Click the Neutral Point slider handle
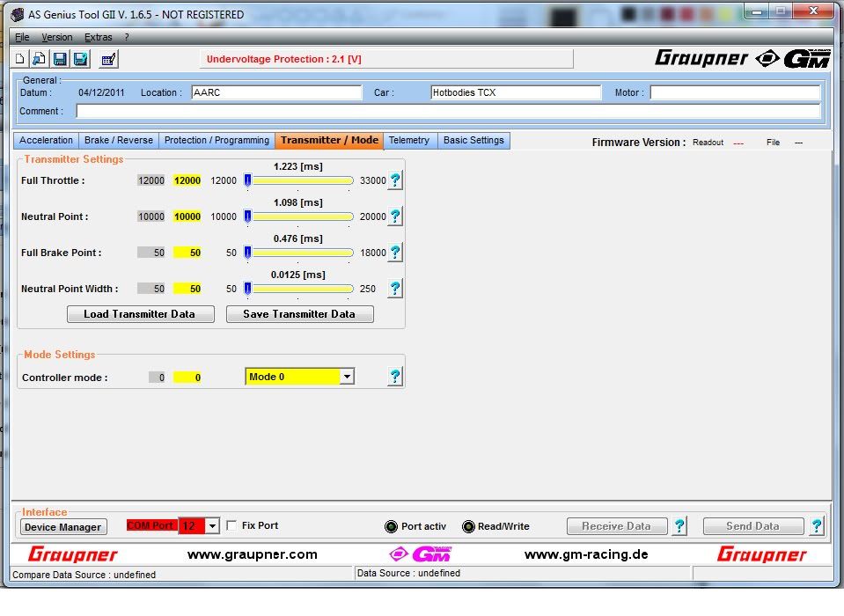This screenshot has width=844, height=616. tap(247, 216)
